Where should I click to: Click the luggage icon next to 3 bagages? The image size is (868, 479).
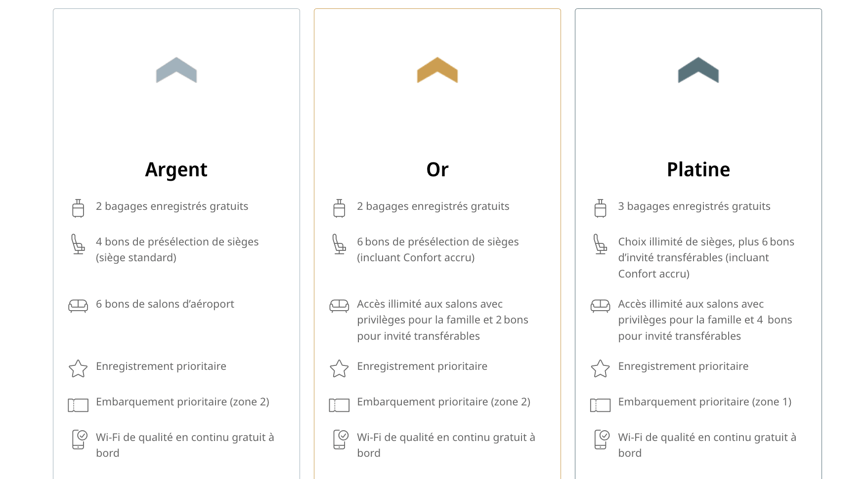(600, 208)
